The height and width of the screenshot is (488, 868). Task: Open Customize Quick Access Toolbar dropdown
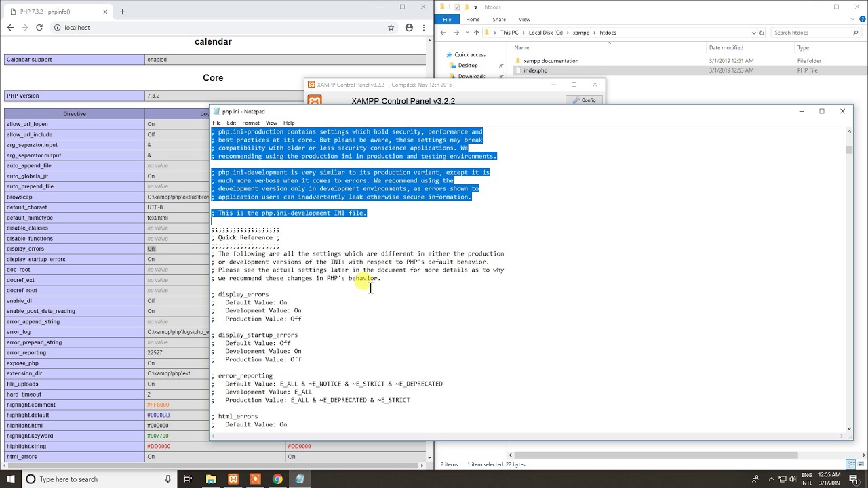pos(477,7)
